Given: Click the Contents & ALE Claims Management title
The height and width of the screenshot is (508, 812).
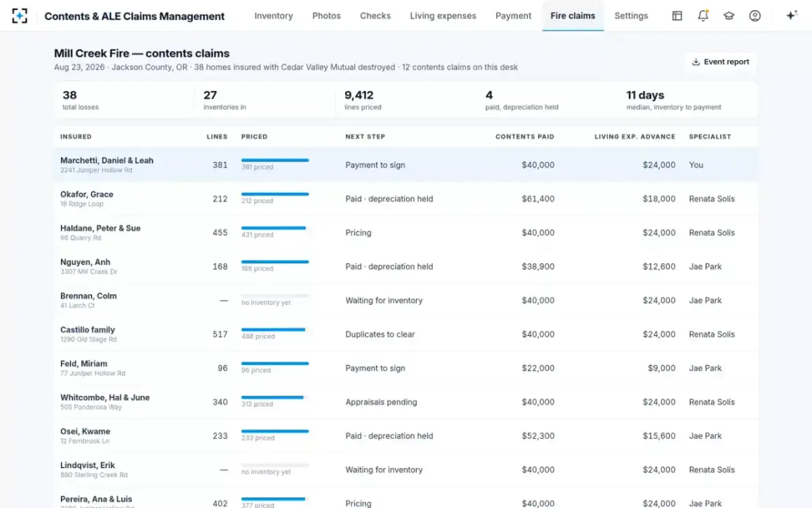Looking at the screenshot, I should pos(135,16).
